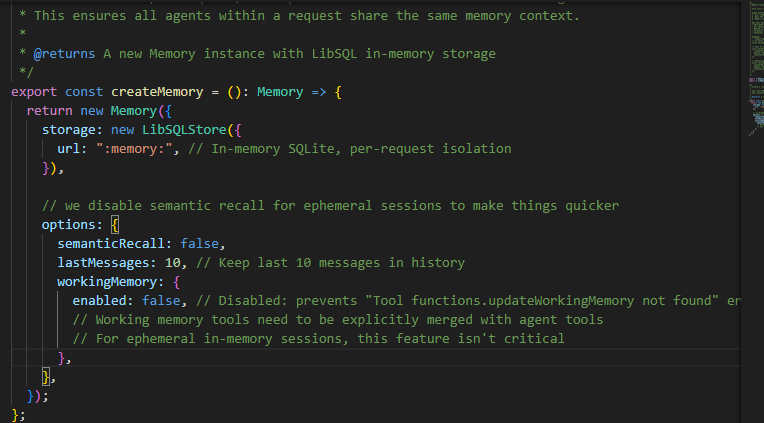Viewport: 764px width, 423px height.
Task: Click the enabled false value
Action: 162,300
